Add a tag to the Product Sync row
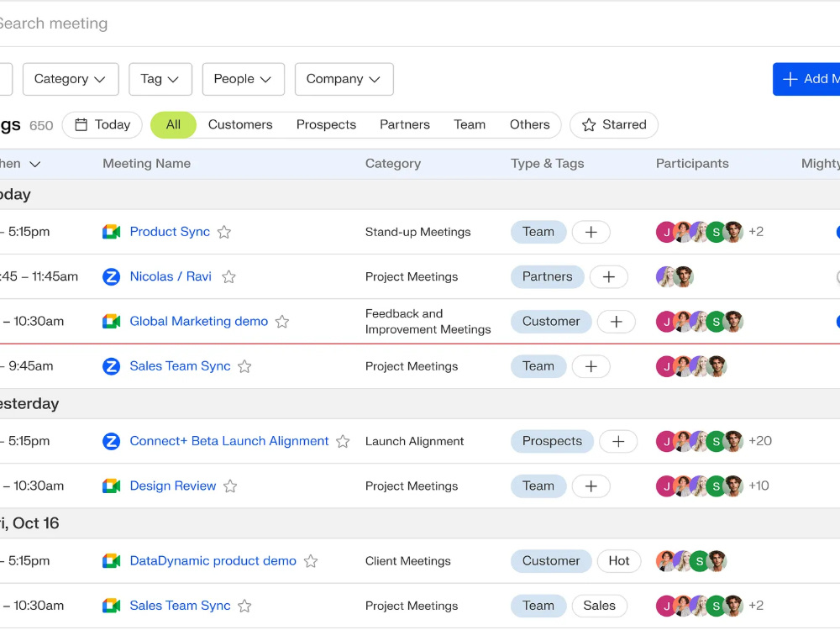 point(591,232)
